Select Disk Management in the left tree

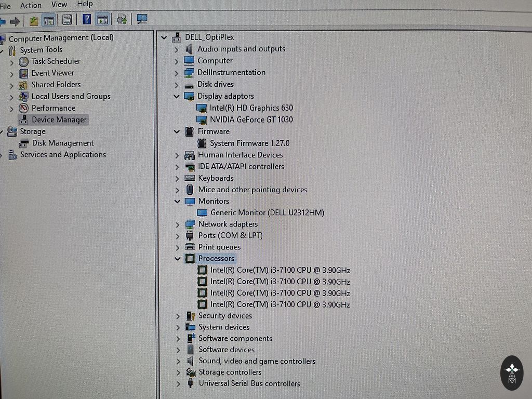tap(63, 143)
